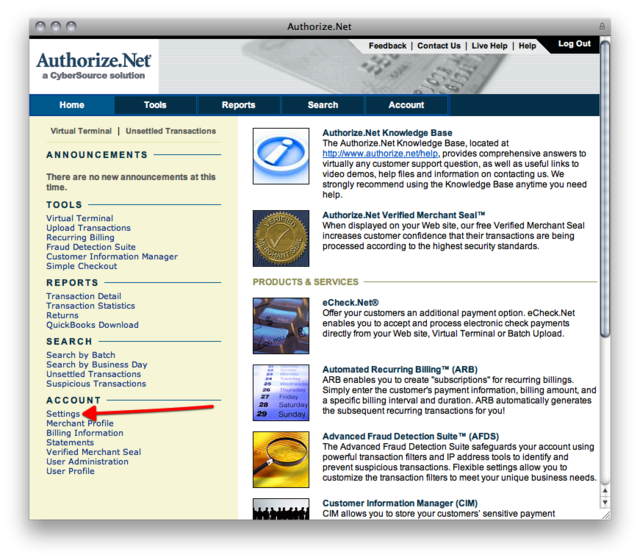Open Virtual Terminal shortcut above Announcements
640x560 pixels.
[x=81, y=131]
